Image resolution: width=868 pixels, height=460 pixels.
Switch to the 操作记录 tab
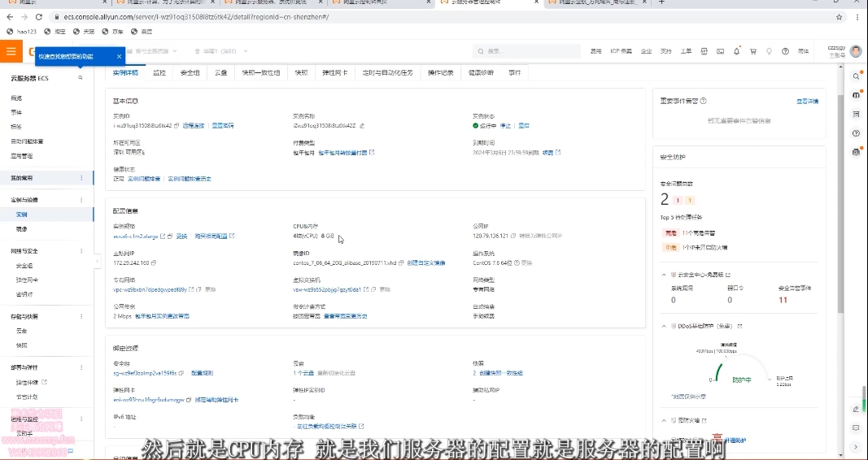click(x=441, y=73)
